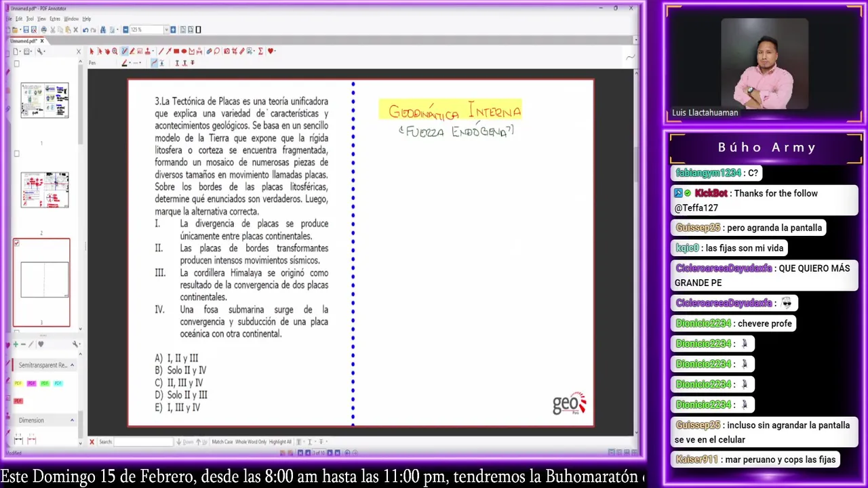Check page 1 thumbnail checkbox

coord(17,64)
